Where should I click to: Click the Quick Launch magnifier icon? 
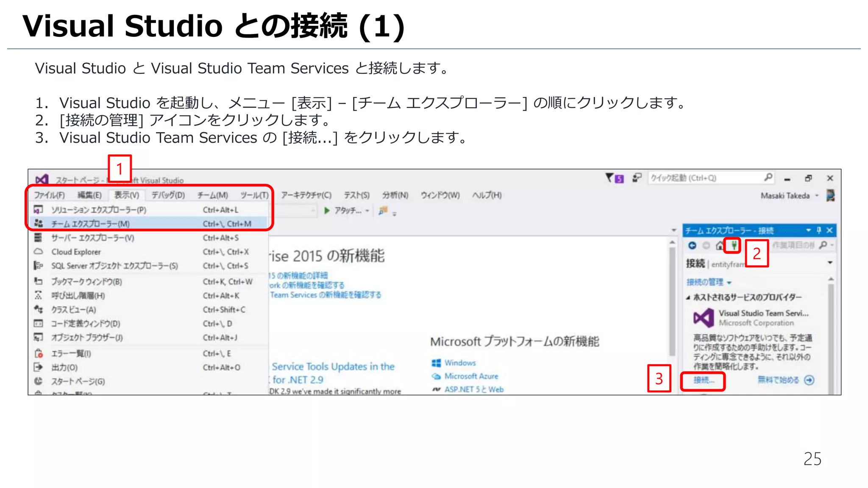[768, 177]
